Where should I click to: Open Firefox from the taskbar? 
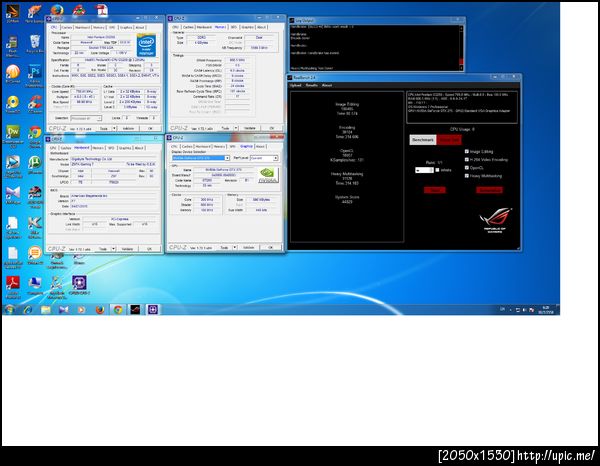[99, 310]
